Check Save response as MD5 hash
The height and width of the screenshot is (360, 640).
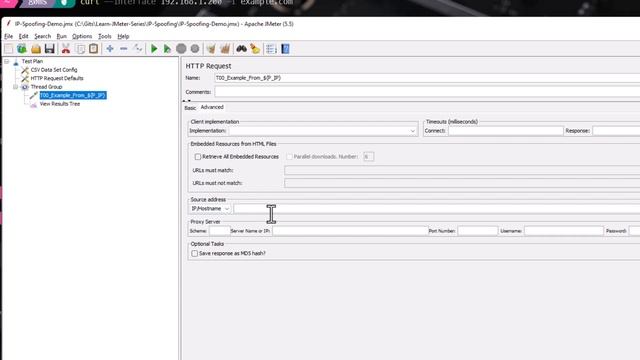pos(195,253)
